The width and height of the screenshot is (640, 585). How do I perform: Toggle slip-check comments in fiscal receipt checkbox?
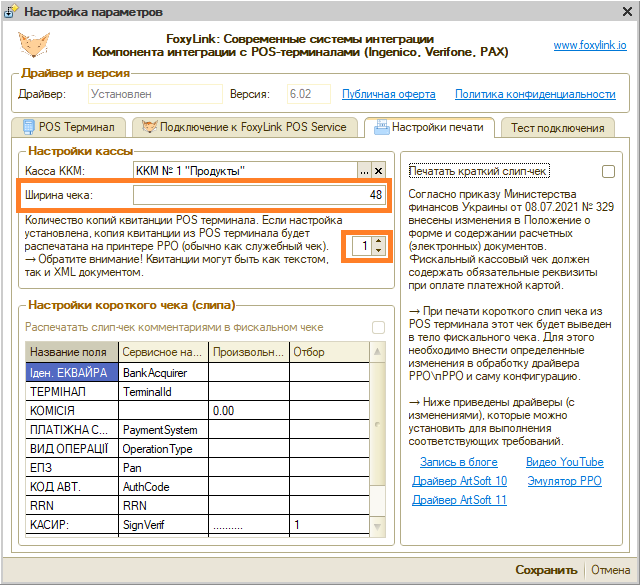pos(378,327)
